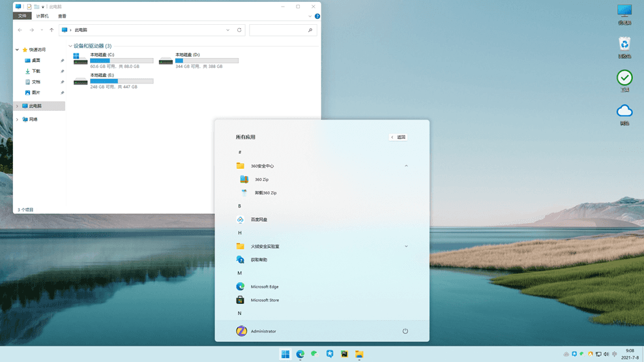Click the Explorer forward arrow
Viewport: 644px width, 362px height.
tap(31, 30)
